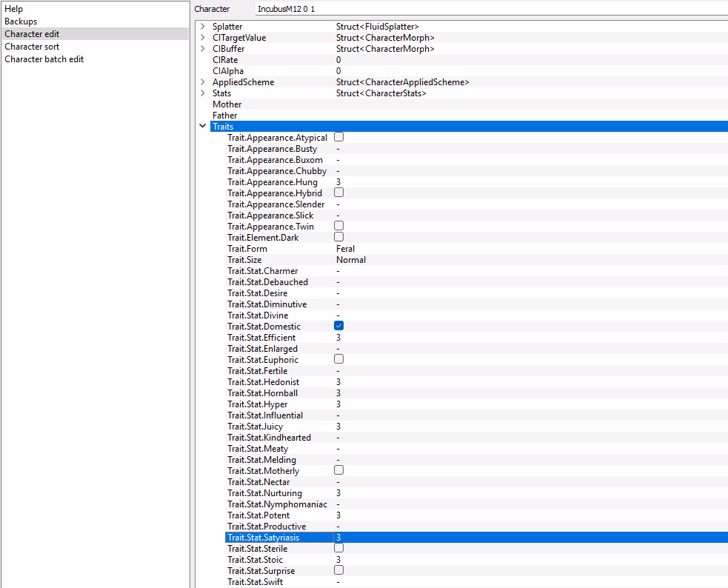Switch to the Backups section
Viewport: 728px width, 588px height.
21,21
